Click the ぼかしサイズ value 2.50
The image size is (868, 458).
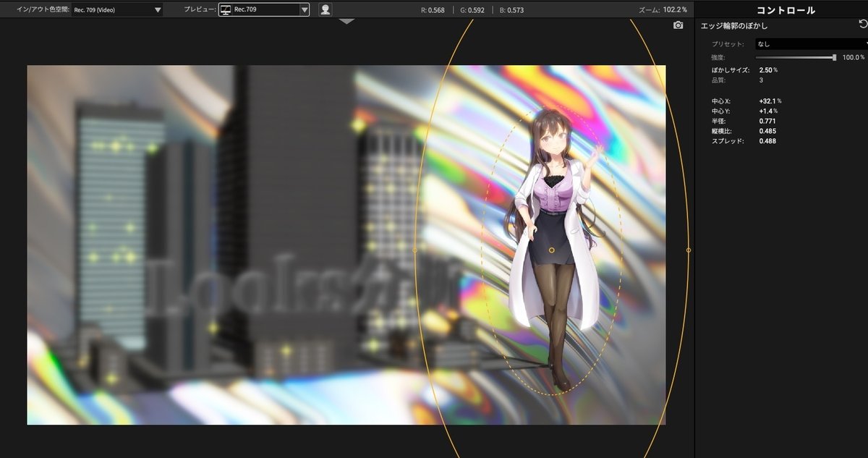click(x=768, y=70)
